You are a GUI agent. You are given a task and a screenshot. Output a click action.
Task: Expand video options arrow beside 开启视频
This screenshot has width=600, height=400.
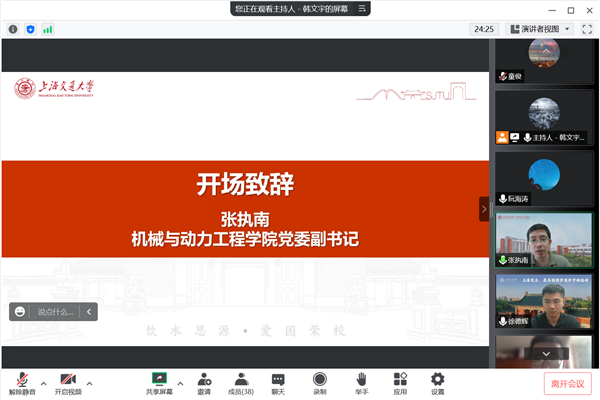click(89, 382)
